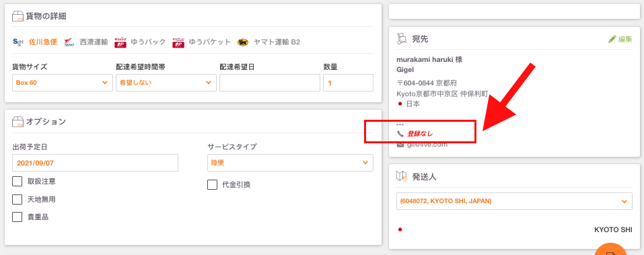Image resolution: width=644 pixels, height=255 pixels.
Task: Check the 天地無用 checkbox
Action: 17,199
